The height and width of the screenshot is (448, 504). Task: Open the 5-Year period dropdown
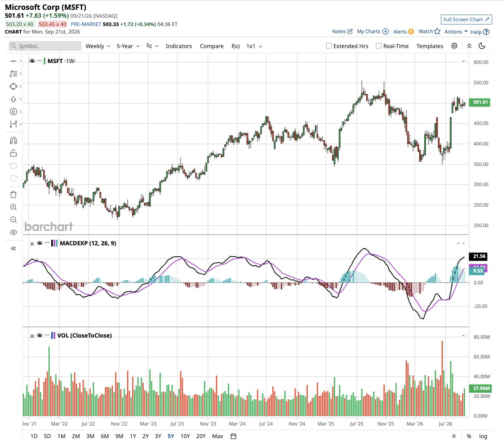[x=128, y=46]
